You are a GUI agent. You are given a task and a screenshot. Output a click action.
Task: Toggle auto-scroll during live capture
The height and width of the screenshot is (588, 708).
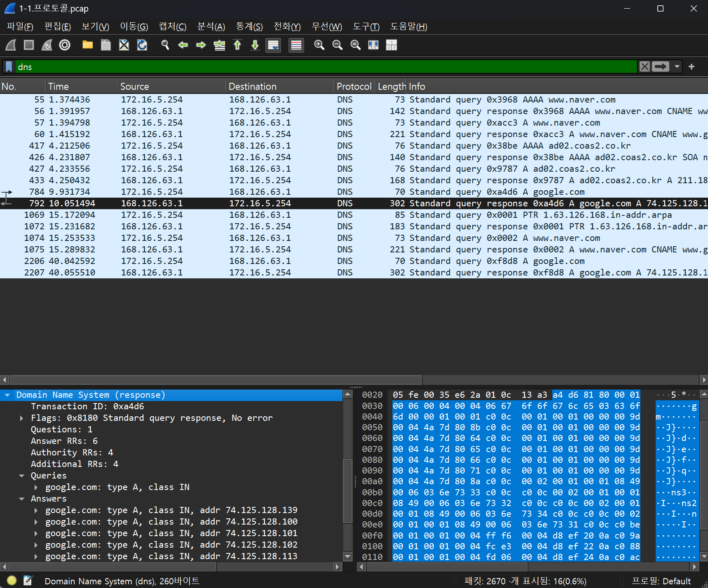(273, 45)
